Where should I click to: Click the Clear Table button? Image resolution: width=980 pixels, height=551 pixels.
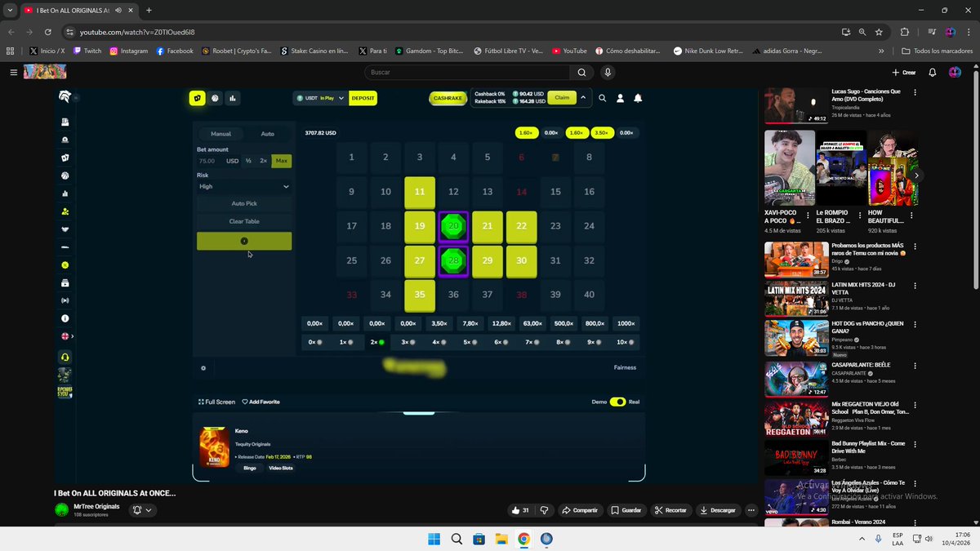pyautogui.click(x=244, y=221)
